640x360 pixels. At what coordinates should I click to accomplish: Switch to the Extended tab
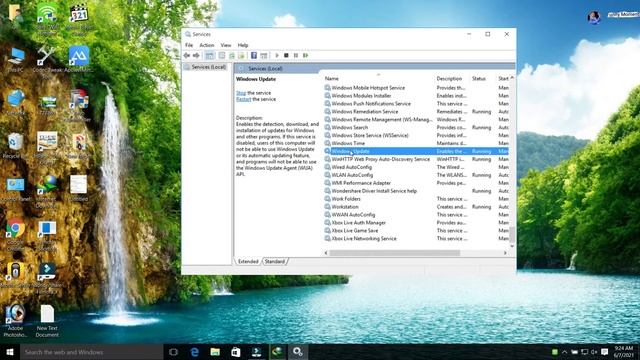pos(248,261)
